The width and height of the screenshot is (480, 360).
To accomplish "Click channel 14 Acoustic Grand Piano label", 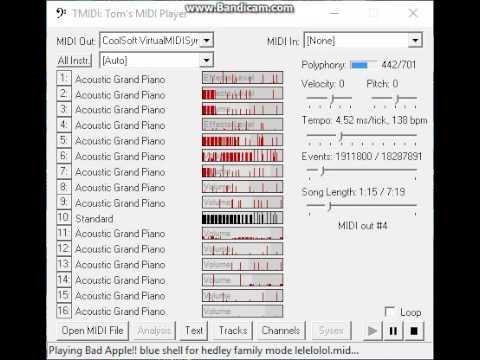I will (x=120, y=280).
